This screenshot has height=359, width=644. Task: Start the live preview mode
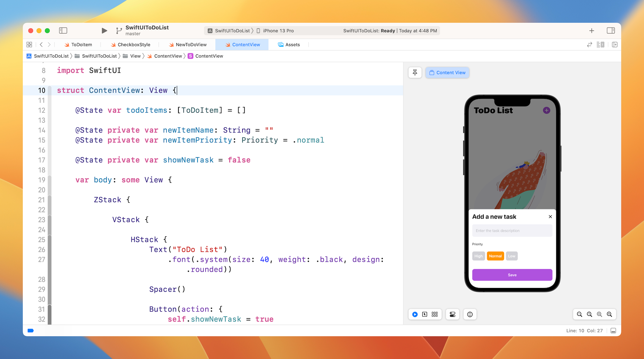(415, 314)
